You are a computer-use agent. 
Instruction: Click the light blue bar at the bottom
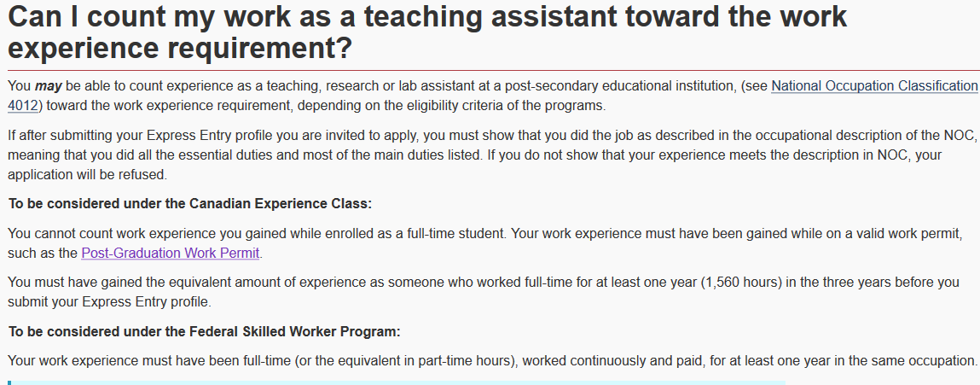point(397,382)
